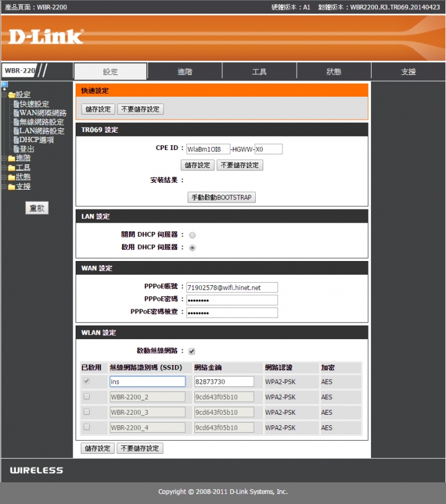Click the 設定 folder icon in sidebar
This screenshot has width=446, height=504.
tap(12, 95)
